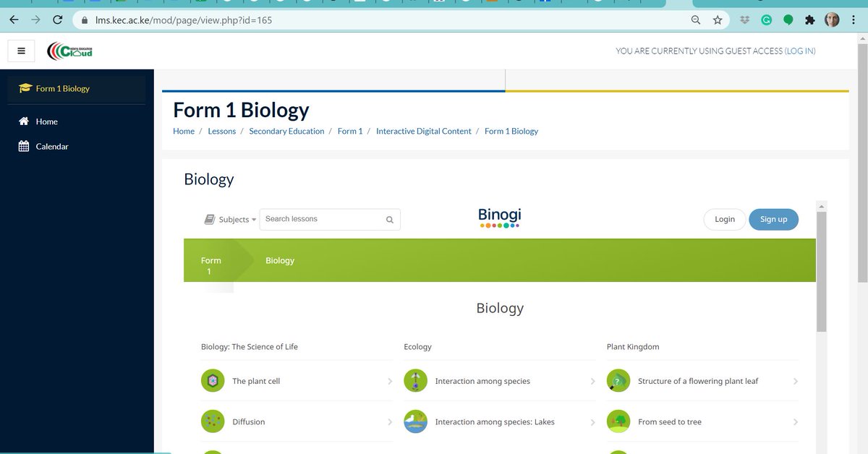Toggle the hamburger sidebar menu
The width and height of the screenshot is (868, 454).
click(x=21, y=51)
